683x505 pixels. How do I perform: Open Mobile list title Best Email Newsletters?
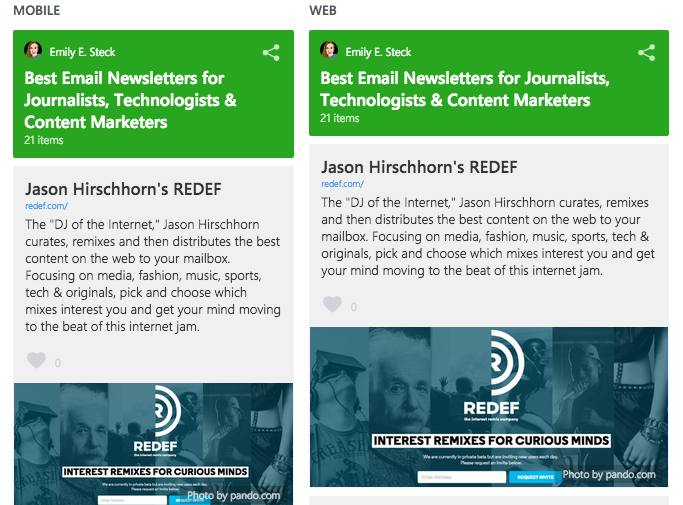(x=131, y=100)
